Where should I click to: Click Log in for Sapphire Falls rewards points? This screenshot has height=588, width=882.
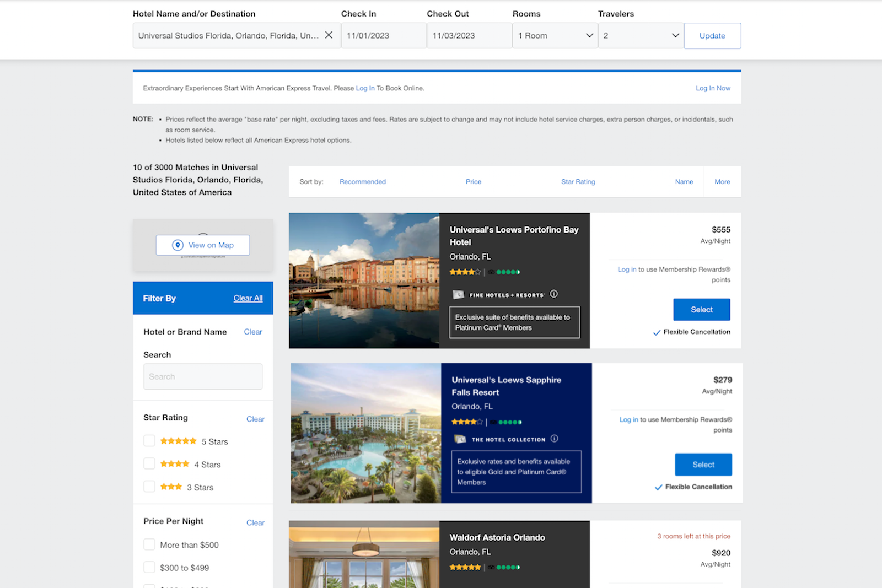(x=628, y=420)
